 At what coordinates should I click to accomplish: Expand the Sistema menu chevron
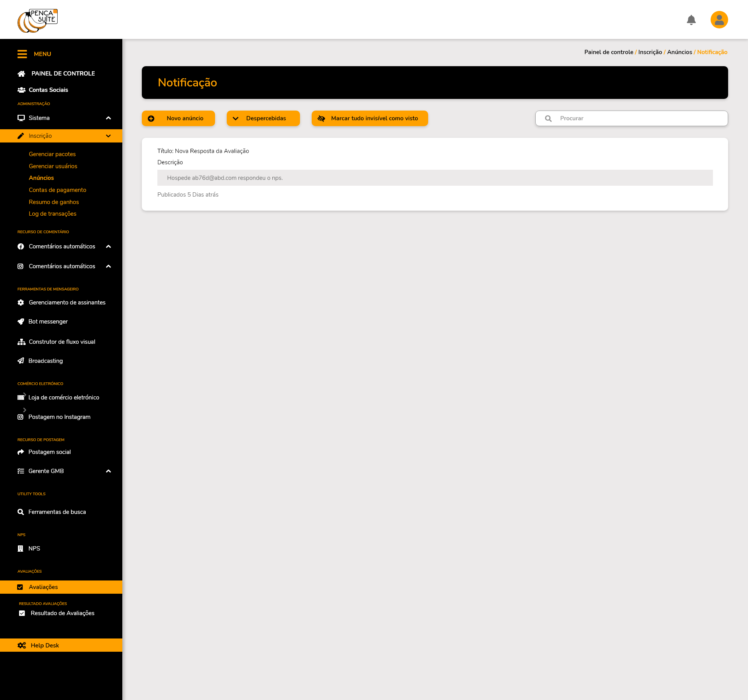[x=108, y=118]
